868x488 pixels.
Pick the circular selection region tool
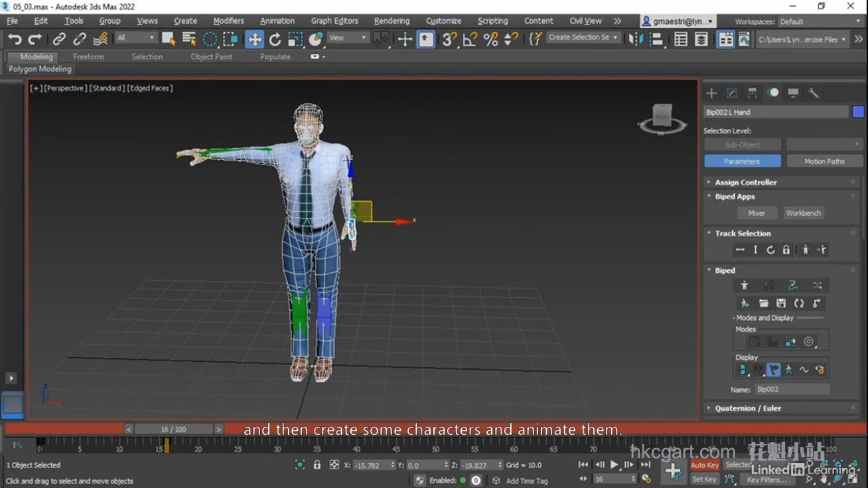click(x=210, y=39)
